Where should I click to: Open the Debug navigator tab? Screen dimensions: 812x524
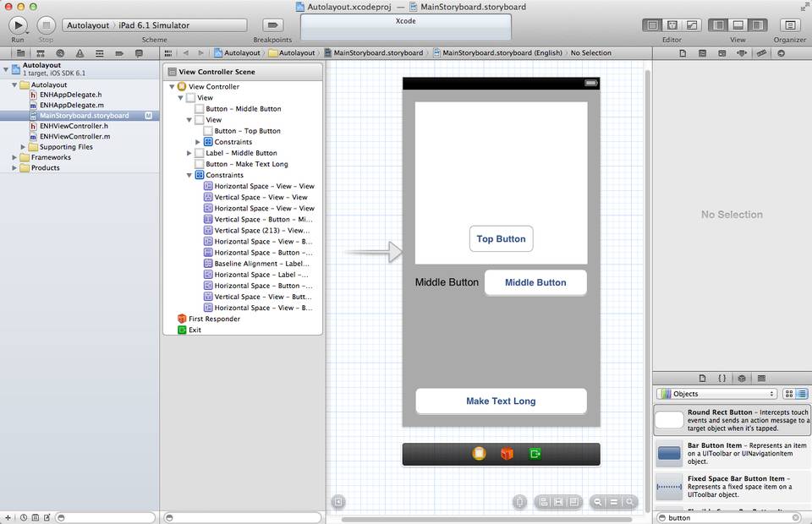tap(100, 52)
